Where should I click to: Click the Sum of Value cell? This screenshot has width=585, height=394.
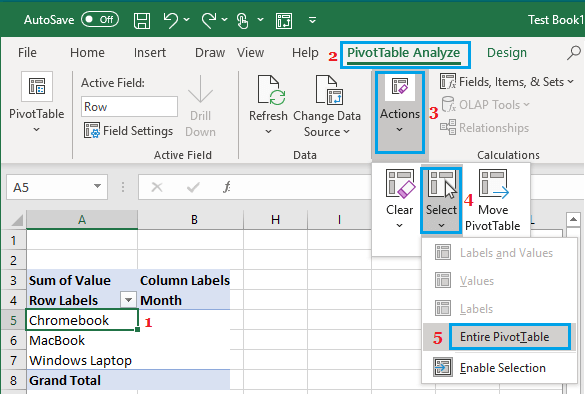[x=82, y=280]
